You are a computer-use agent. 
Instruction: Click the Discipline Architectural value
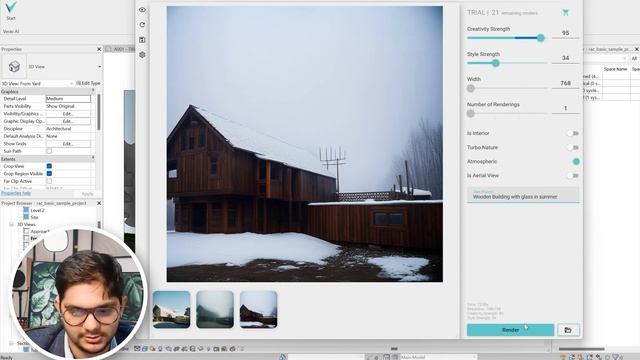coord(68,129)
